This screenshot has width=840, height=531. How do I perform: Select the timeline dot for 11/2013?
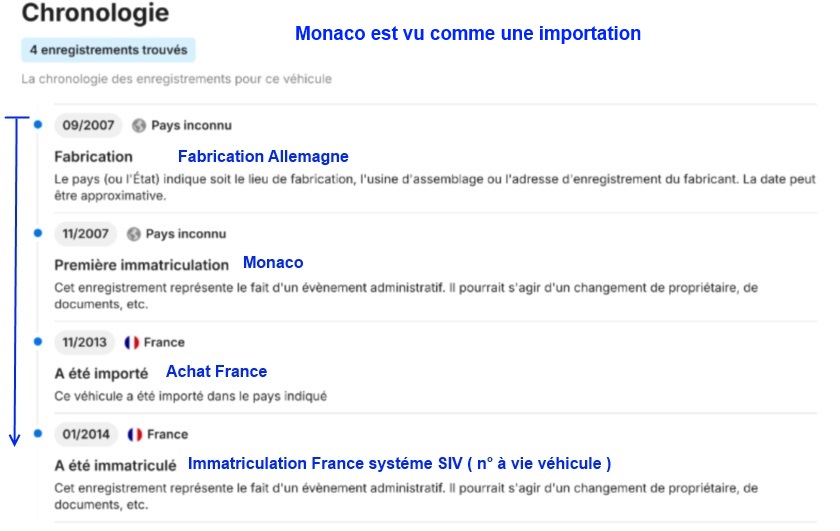click(38, 341)
